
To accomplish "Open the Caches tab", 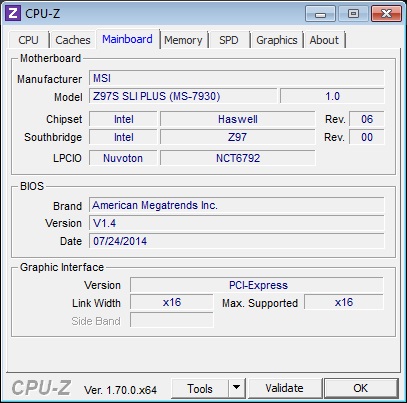I will tap(73, 40).
